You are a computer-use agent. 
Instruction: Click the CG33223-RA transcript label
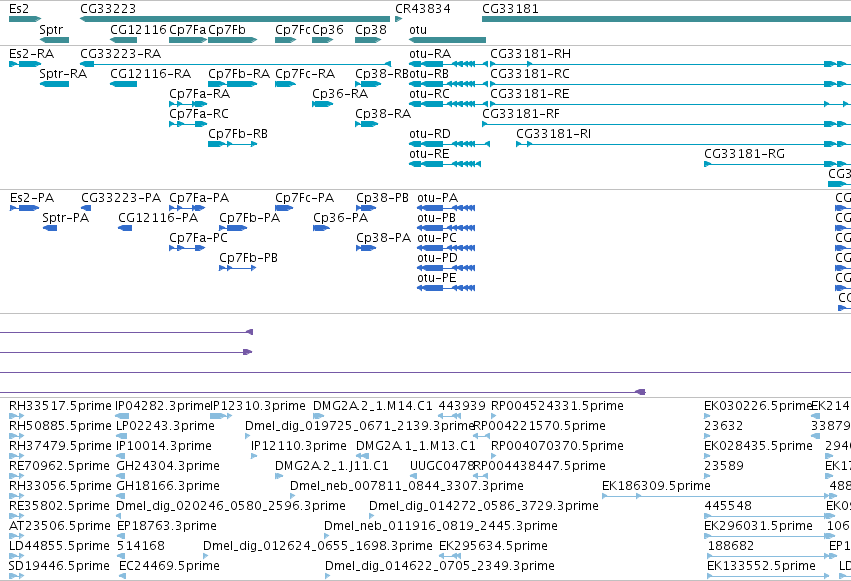click(x=120, y=54)
